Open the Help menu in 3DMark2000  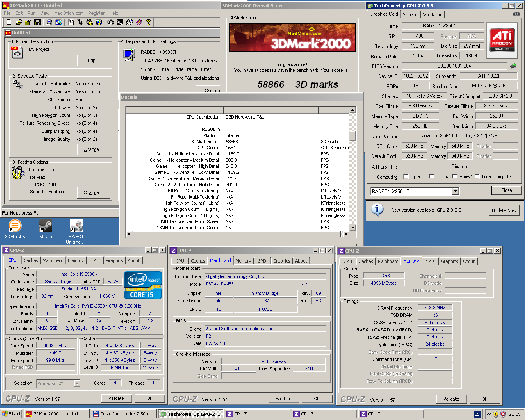pos(114,13)
